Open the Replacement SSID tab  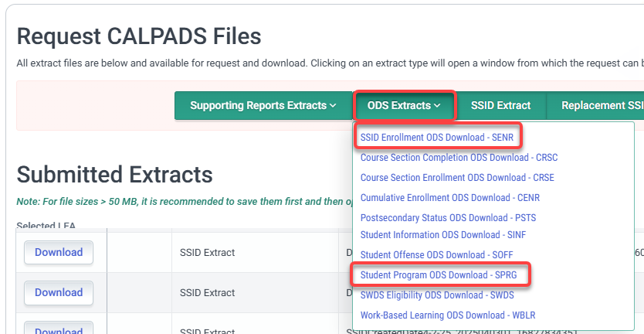click(x=595, y=106)
